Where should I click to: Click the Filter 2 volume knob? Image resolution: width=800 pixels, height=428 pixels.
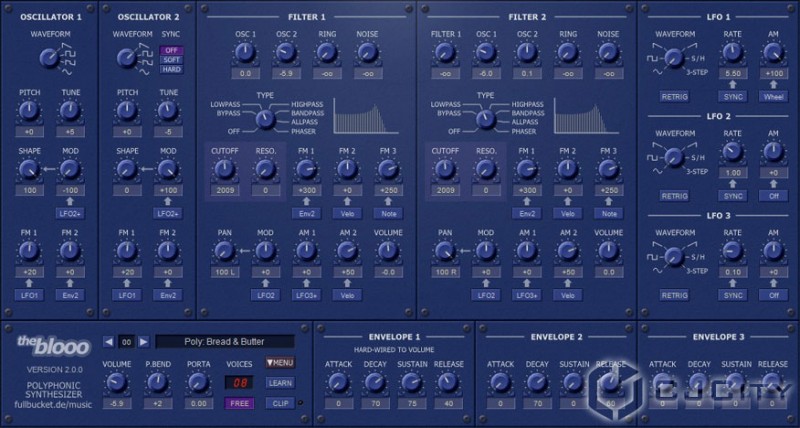[x=608, y=250]
